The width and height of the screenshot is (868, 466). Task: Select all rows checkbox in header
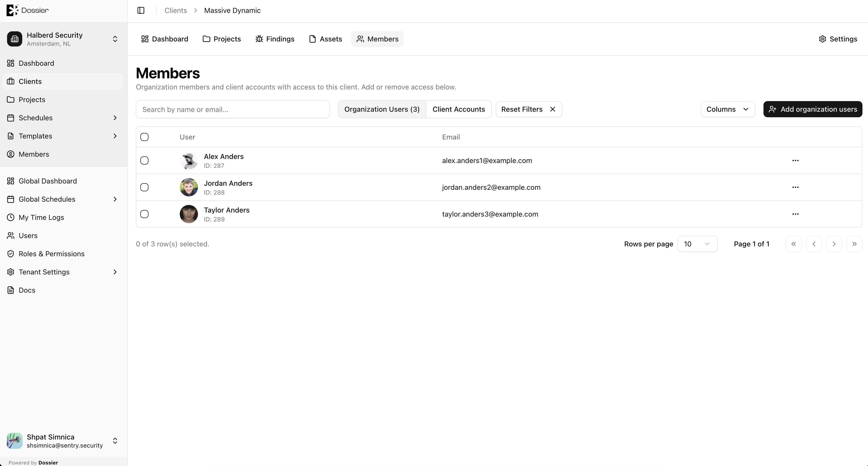click(145, 137)
